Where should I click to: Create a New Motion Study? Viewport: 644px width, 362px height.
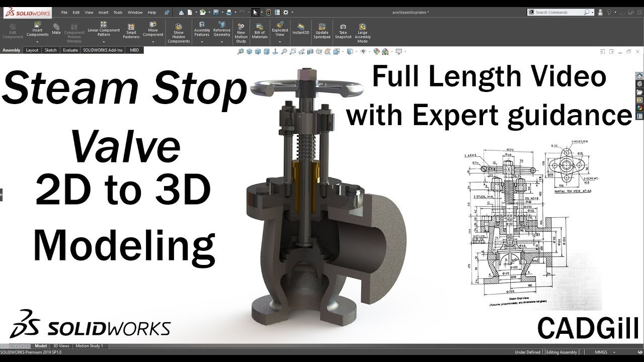(241, 33)
